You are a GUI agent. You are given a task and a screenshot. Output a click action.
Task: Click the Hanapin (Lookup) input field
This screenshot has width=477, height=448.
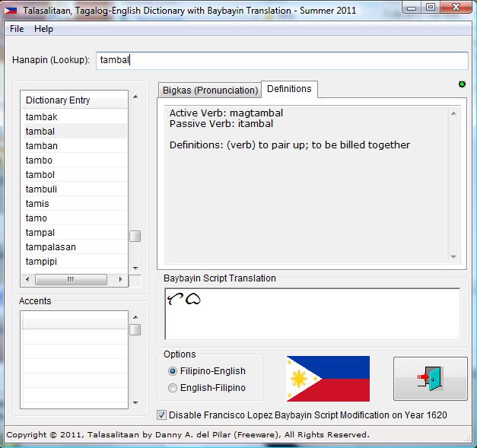282,60
